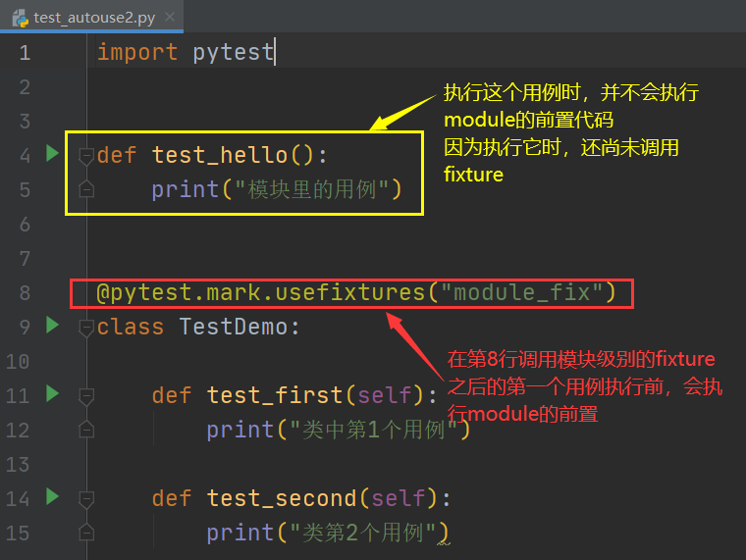The image size is (746, 560).
Task: Run test_first using its gutter run icon
Action: (x=53, y=394)
